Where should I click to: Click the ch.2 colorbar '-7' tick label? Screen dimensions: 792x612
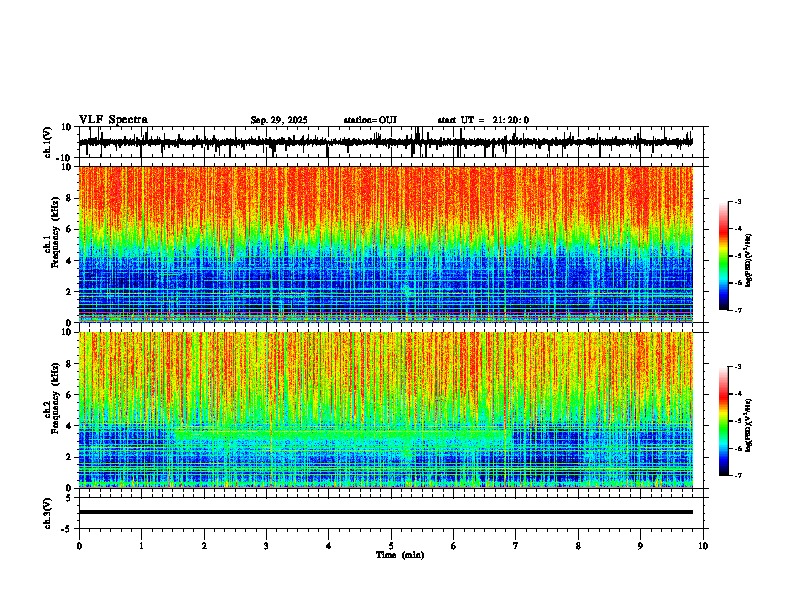click(737, 476)
